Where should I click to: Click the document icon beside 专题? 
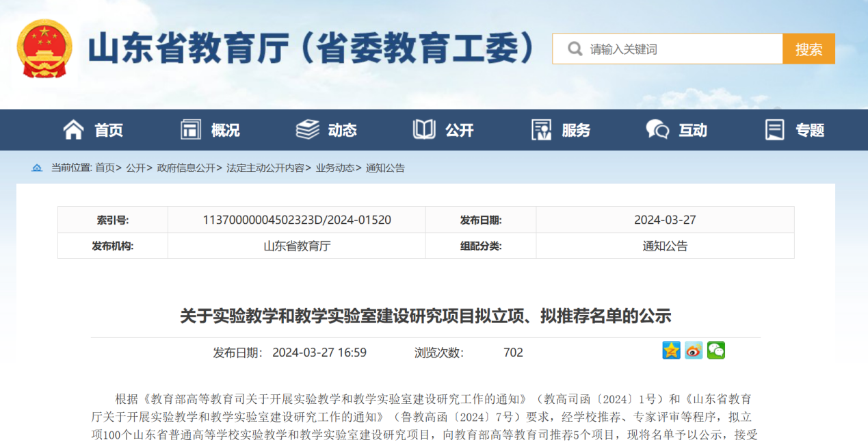pos(774,129)
